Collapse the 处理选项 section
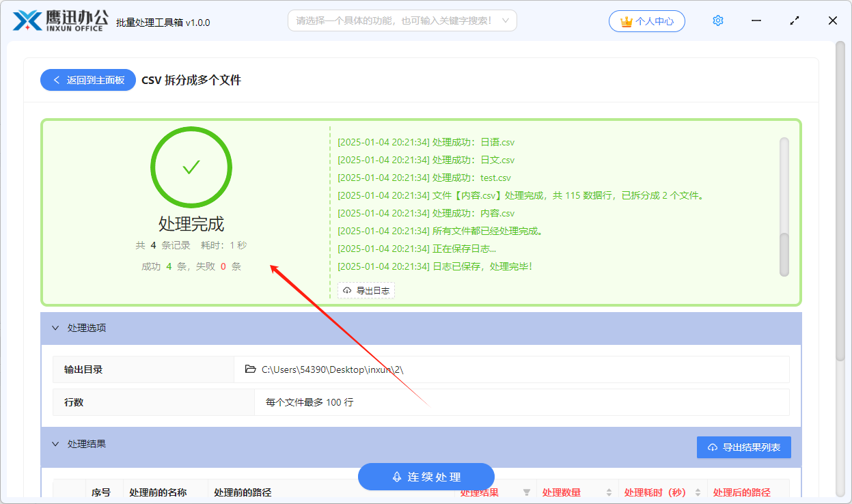The image size is (852, 504). [56, 328]
